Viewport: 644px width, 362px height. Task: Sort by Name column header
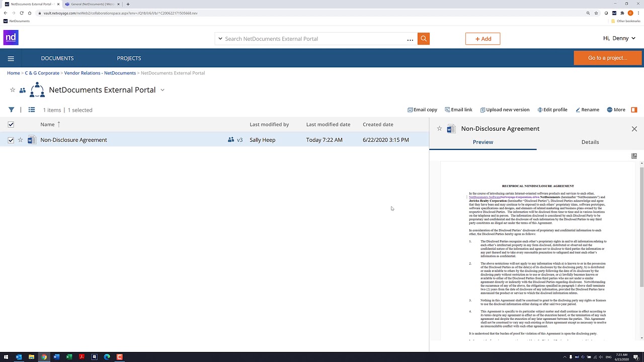pyautogui.click(x=47, y=124)
